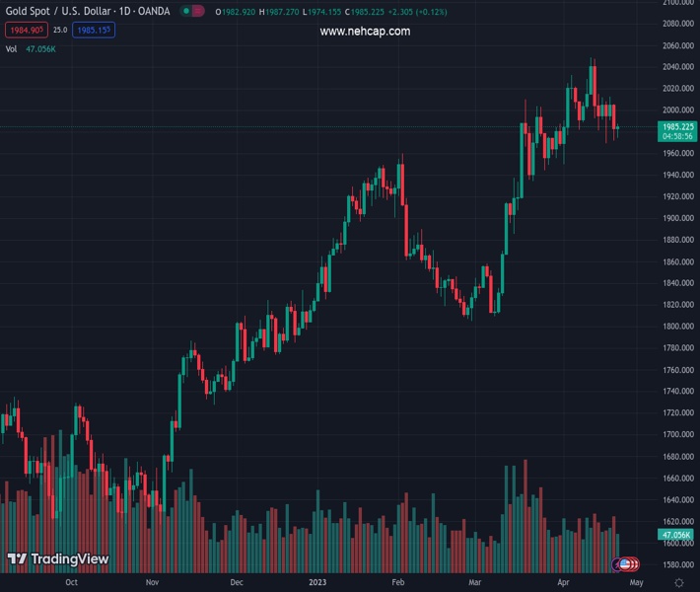Click the 1900.000 price axis label
Image resolution: width=700 pixels, height=592 pixels.
coord(678,218)
